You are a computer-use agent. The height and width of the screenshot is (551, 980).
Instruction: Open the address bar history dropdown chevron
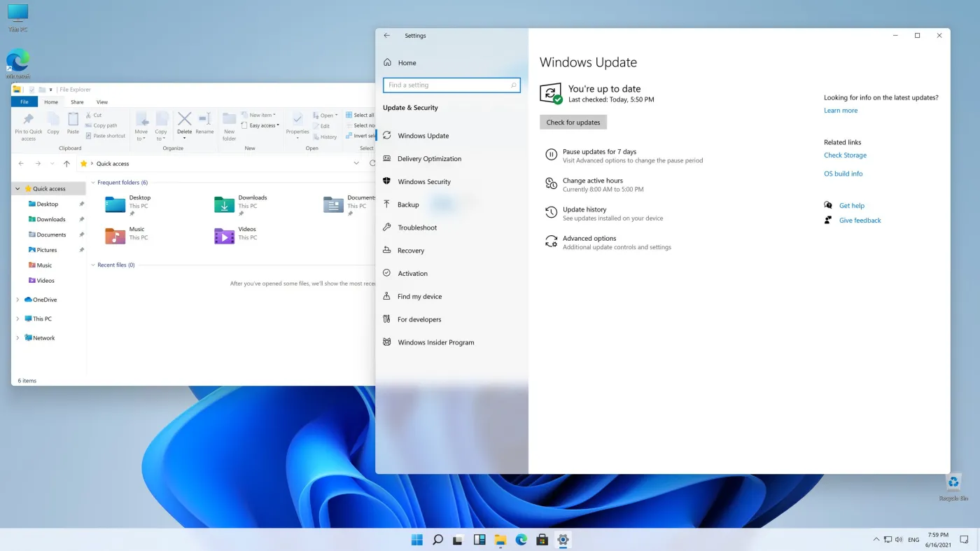point(356,163)
